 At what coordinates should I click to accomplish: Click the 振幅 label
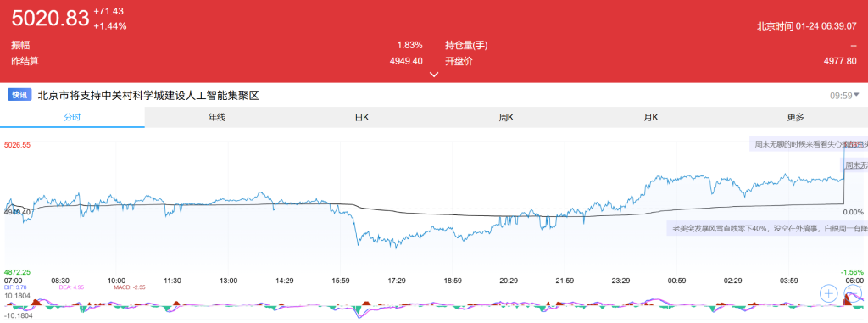[x=20, y=46]
